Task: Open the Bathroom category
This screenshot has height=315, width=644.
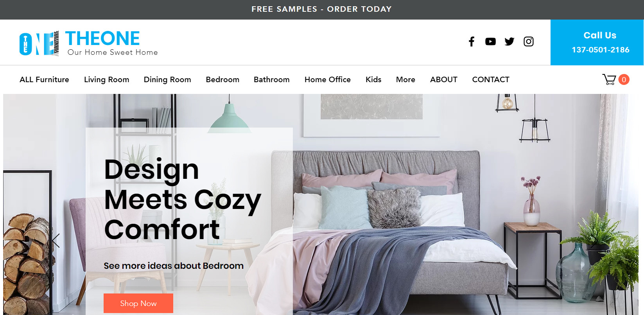Action: pos(272,79)
